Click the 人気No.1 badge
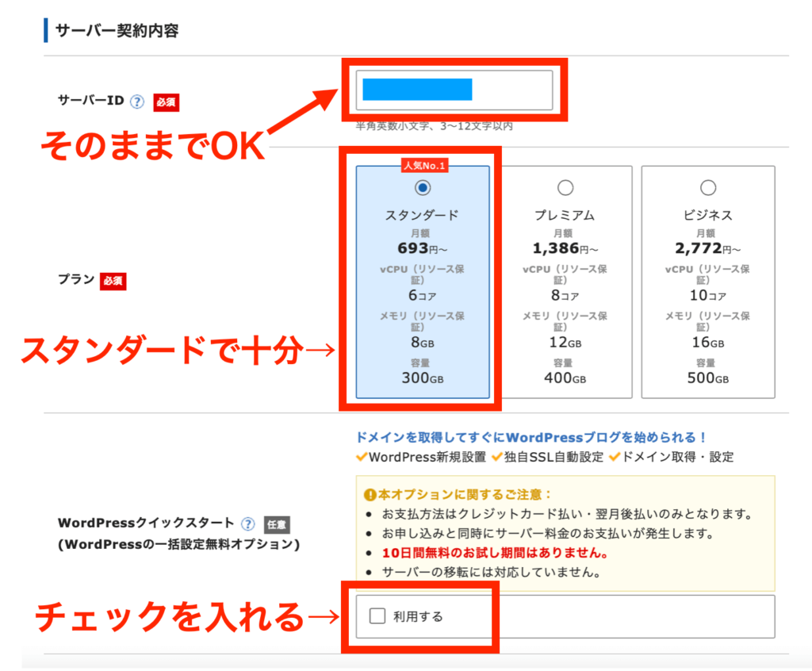 [x=425, y=166]
